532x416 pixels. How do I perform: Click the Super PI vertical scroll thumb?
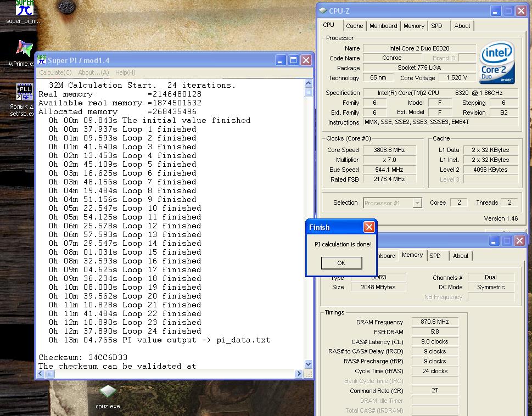(309, 92)
